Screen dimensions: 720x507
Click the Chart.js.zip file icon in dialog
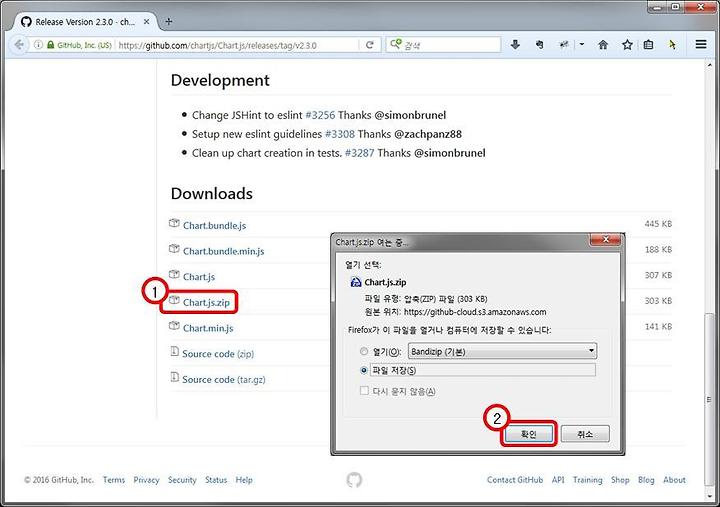(x=355, y=282)
